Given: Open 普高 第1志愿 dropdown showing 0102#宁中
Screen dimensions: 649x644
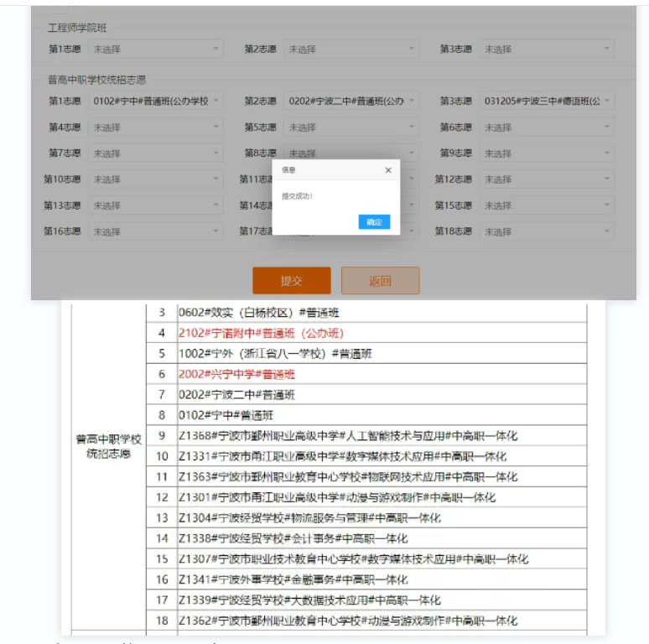Looking at the screenshot, I should pyautogui.click(x=156, y=101).
